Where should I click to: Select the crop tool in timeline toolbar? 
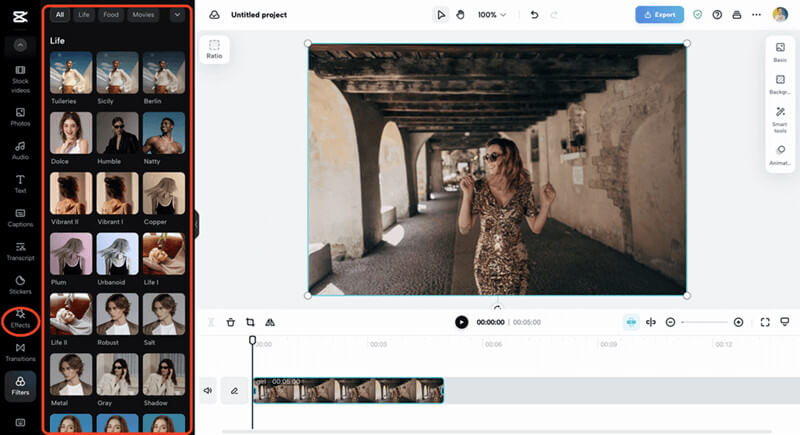tap(250, 322)
